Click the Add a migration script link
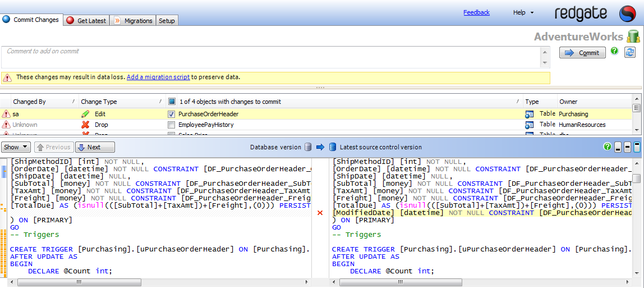The width and height of the screenshot is (644, 288). [x=158, y=77]
